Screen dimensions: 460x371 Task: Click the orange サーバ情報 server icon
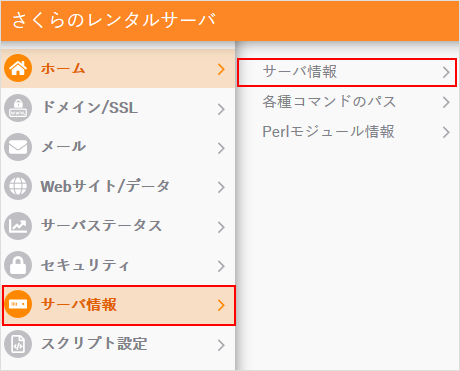tap(18, 304)
